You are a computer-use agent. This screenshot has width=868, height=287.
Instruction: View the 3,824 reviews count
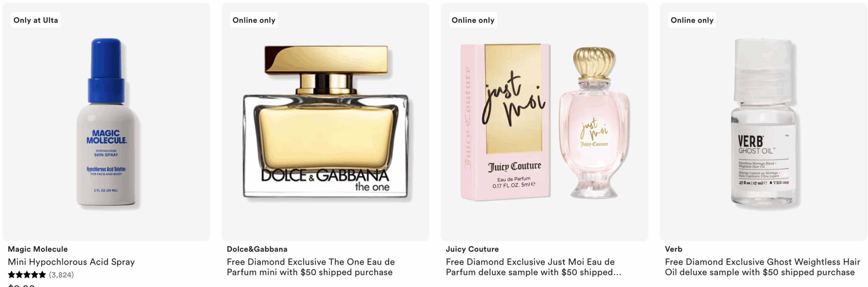pyautogui.click(x=61, y=275)
